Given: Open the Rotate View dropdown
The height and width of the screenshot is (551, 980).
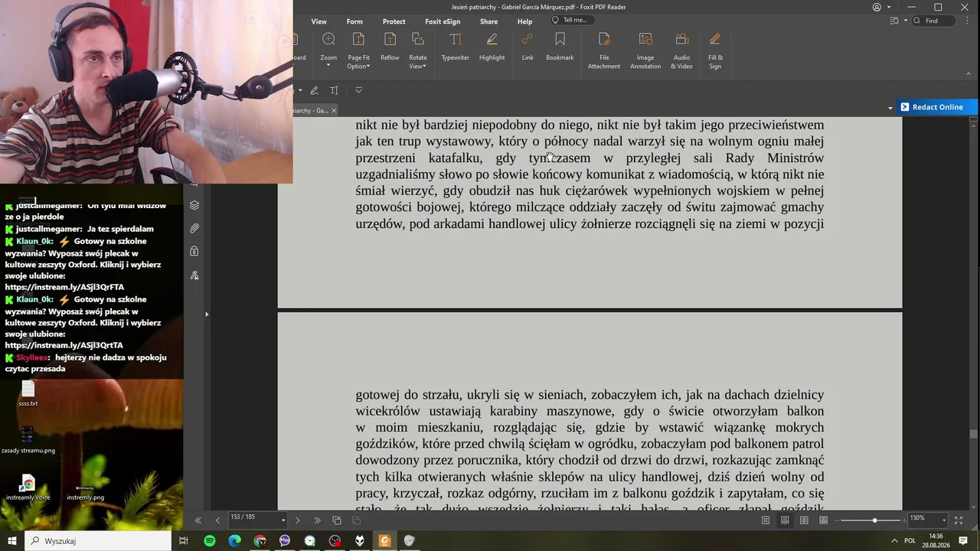Looking at the screenshot, I should [x=418, y=51].
